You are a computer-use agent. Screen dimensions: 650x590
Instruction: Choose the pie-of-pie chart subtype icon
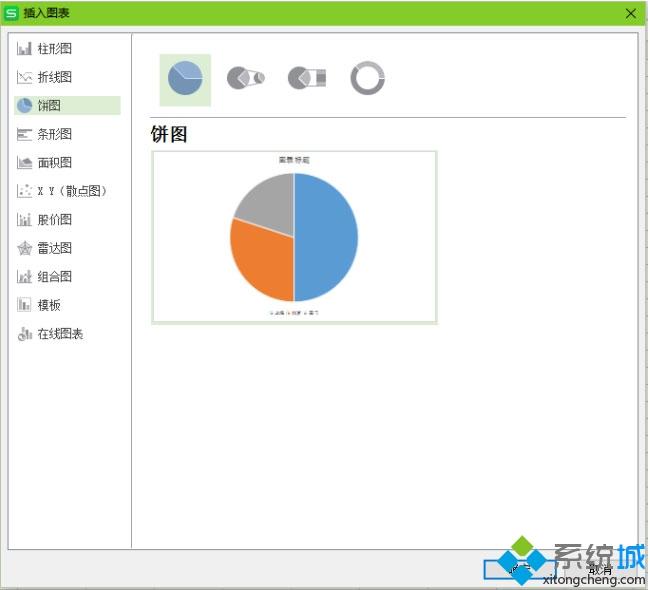pos(246,78)
